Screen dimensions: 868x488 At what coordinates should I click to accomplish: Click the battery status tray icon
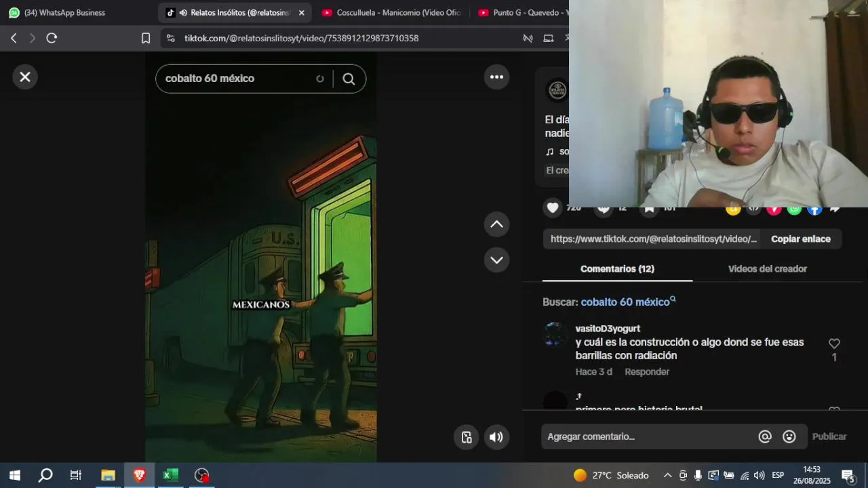click(x=729, y=475)
